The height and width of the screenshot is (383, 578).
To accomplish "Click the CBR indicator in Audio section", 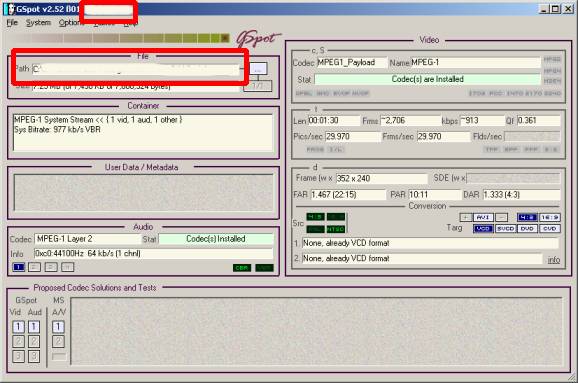I will click(x=242, y=268).
